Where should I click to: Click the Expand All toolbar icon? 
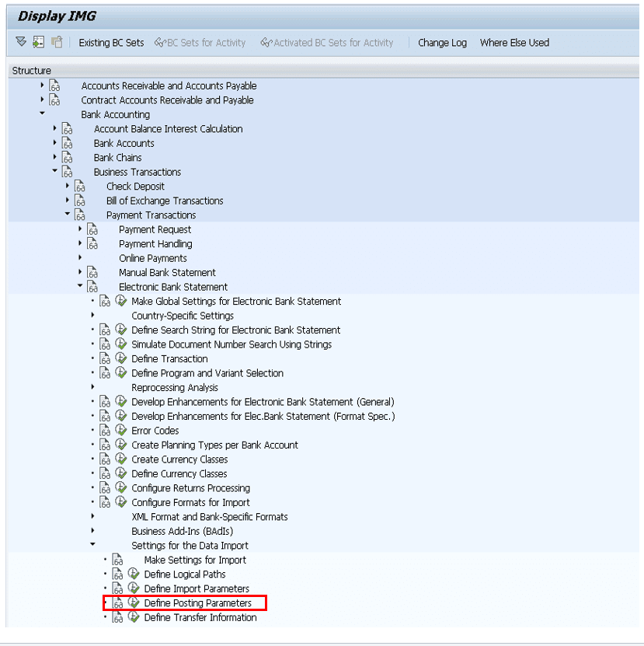point(21,43)
